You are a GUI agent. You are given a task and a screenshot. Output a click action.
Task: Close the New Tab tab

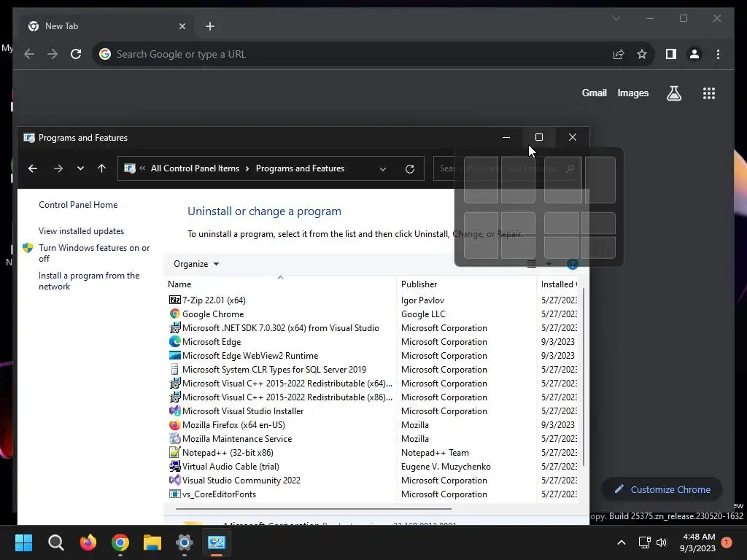(182, 26)
